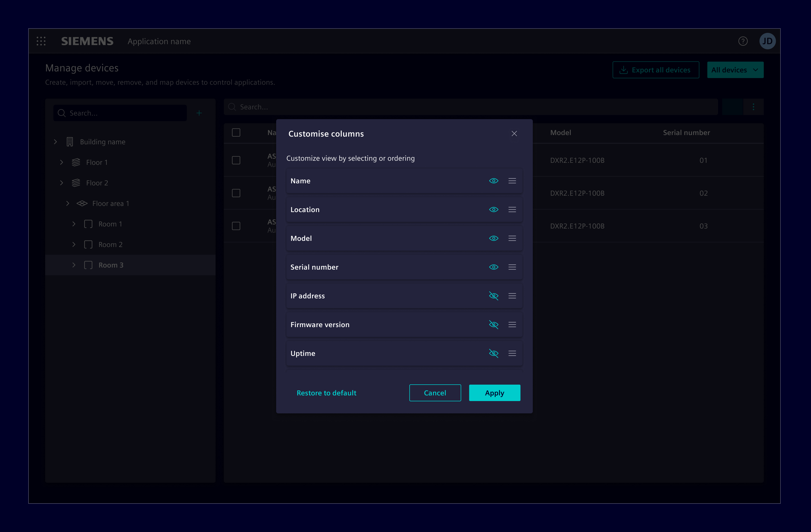Enable Firmware version column visibility

(494, 325)
